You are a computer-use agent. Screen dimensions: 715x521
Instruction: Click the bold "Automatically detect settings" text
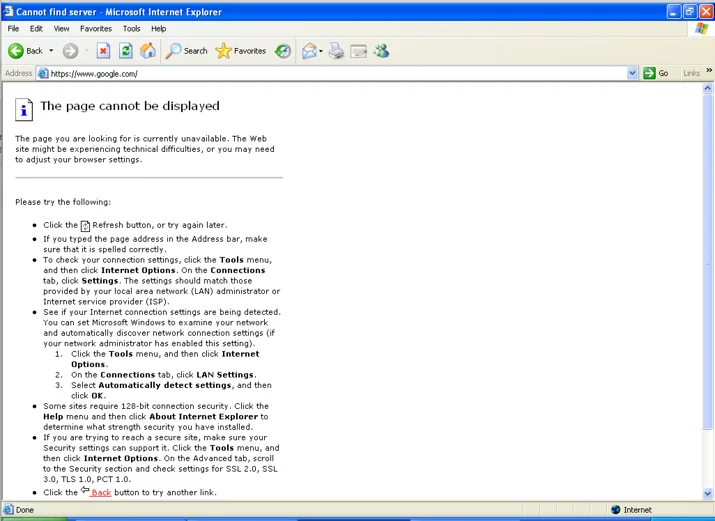click(x=165, y=385)
